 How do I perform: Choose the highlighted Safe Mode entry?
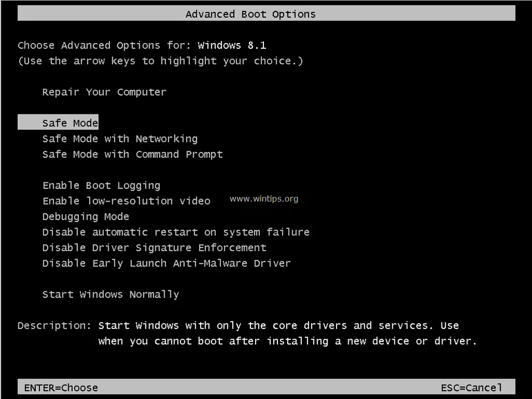(x=70, y=123)
